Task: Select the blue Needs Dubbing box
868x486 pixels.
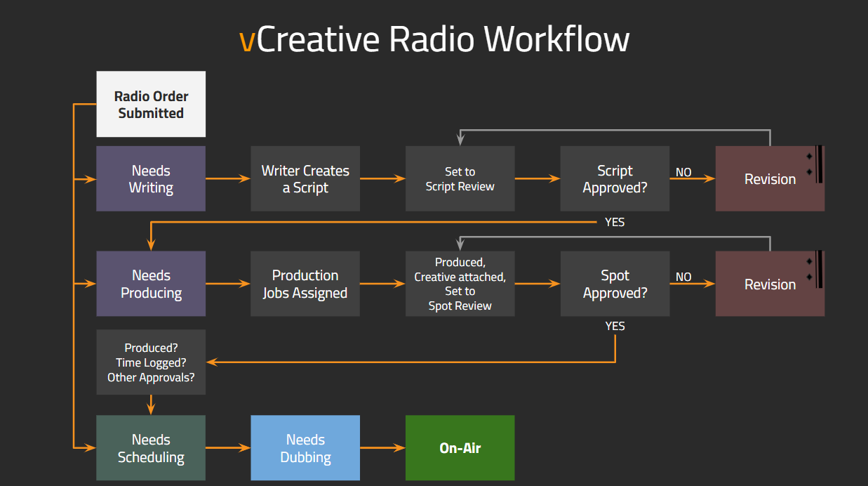Action: (305, 448)
